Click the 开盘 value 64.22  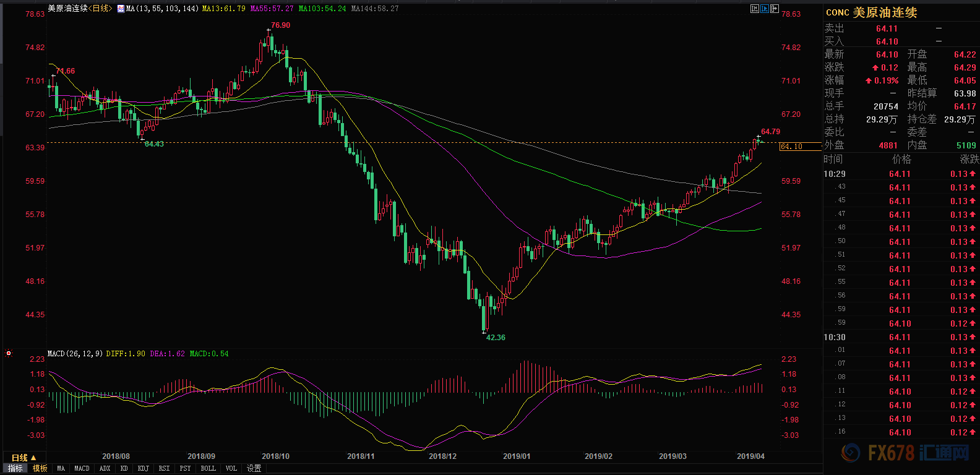pos(965,54)
